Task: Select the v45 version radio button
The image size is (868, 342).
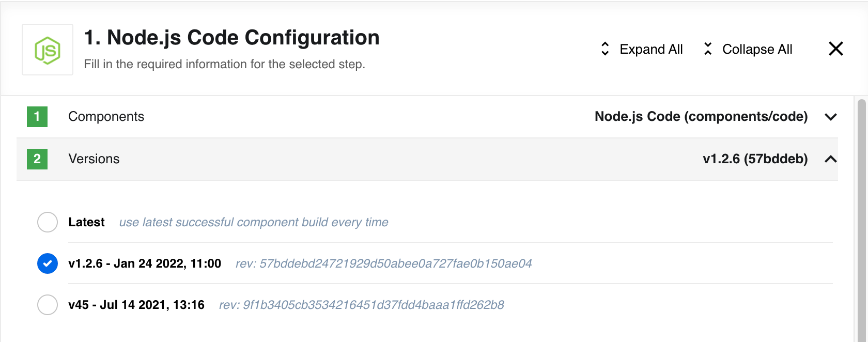Action: (x=48, y=305)
